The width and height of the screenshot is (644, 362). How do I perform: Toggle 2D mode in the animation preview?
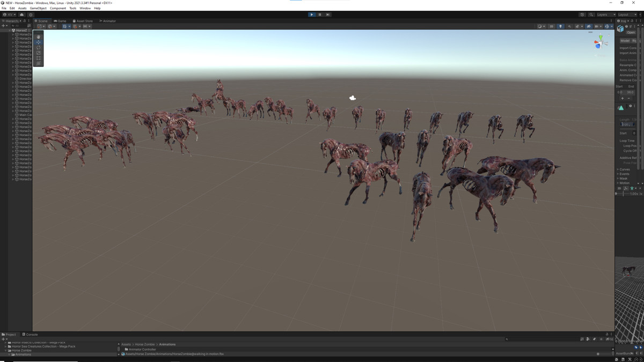click(620, 188)
